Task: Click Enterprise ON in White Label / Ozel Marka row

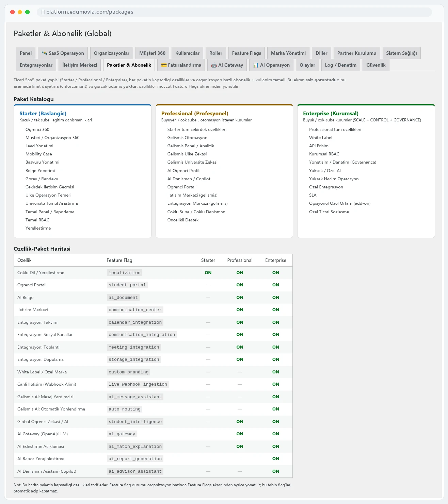Action: pyautogui.click(x=276, y=372)
